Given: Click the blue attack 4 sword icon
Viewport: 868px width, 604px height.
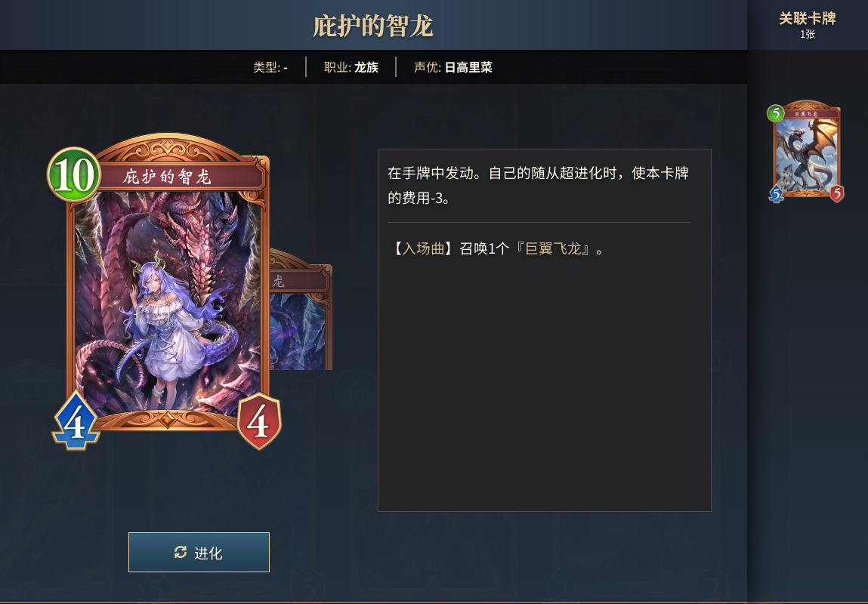Looking at the screenshot, I should click(76, 421).
